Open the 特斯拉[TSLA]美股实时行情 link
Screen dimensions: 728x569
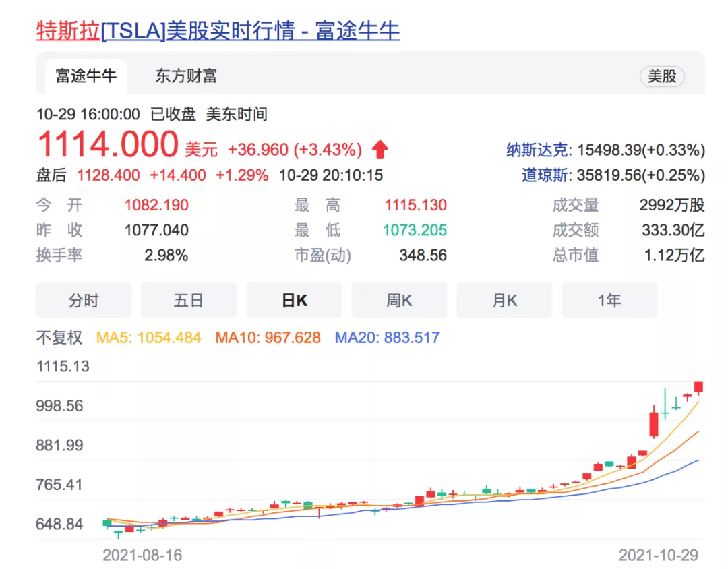(218, 31)
